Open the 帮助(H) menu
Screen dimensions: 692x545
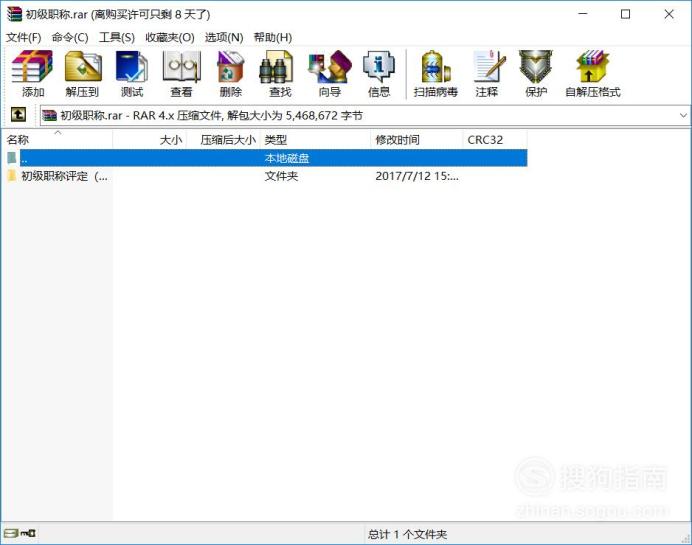point(273,38)
